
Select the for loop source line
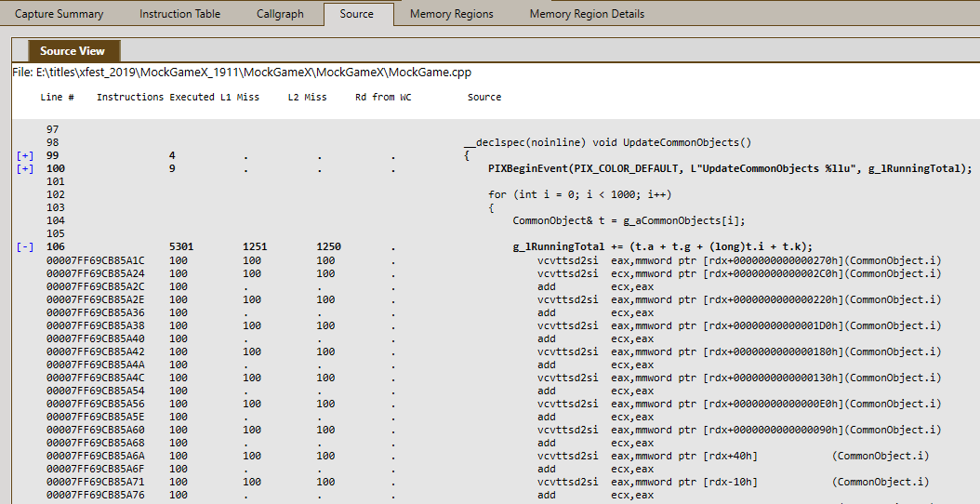[580, 194]
